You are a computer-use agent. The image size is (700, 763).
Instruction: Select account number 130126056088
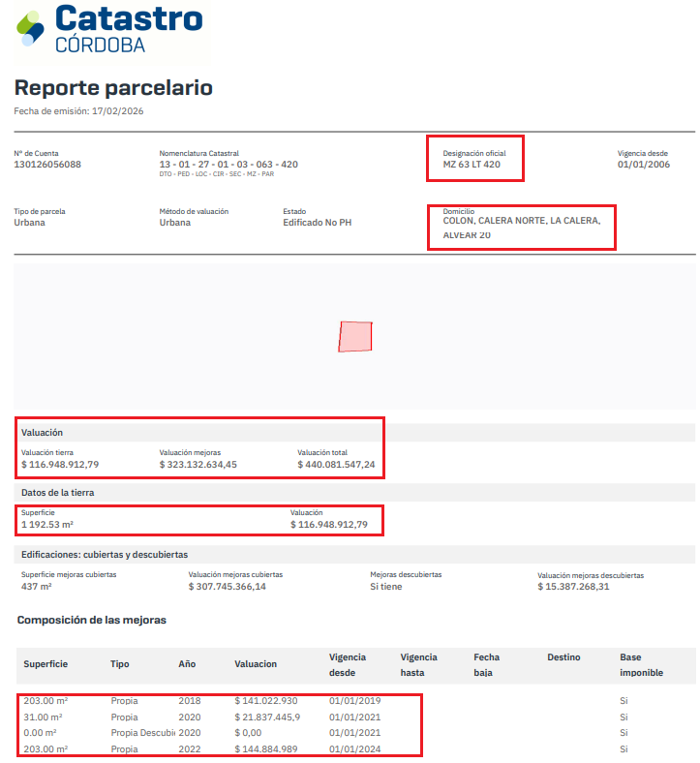(47, 165)
